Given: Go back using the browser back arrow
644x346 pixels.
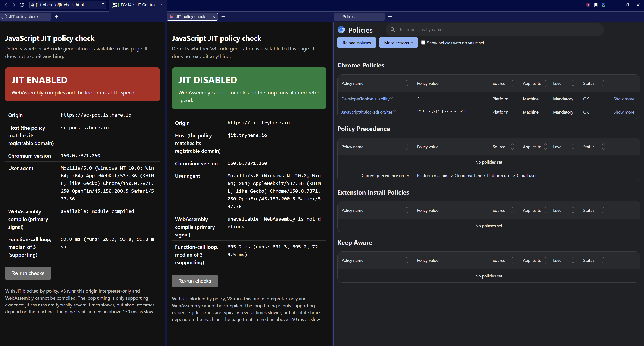Looking at the screenshot, I should (x=6, y=5).
